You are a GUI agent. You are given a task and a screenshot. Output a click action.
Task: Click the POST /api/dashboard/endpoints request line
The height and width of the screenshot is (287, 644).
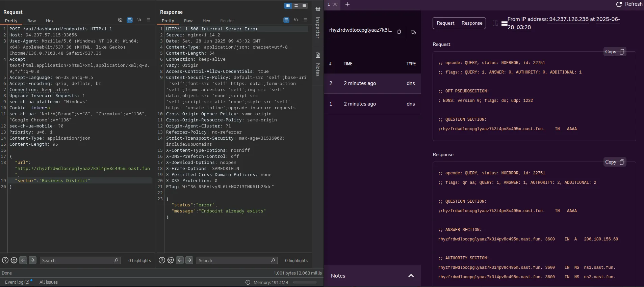61,29
